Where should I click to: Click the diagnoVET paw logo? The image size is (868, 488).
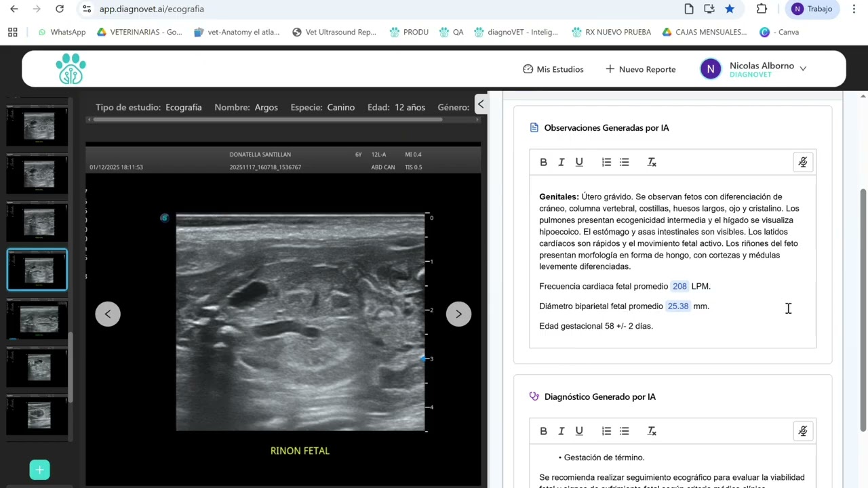pyautogui.click(x=71, y=68)
